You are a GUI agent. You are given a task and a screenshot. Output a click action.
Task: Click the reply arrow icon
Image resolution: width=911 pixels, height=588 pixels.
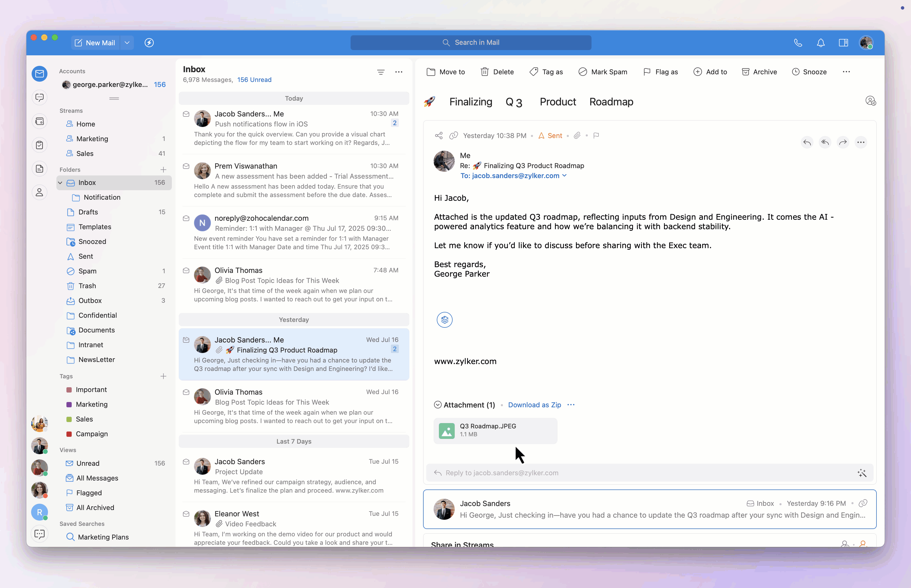[x=807, y=143]
